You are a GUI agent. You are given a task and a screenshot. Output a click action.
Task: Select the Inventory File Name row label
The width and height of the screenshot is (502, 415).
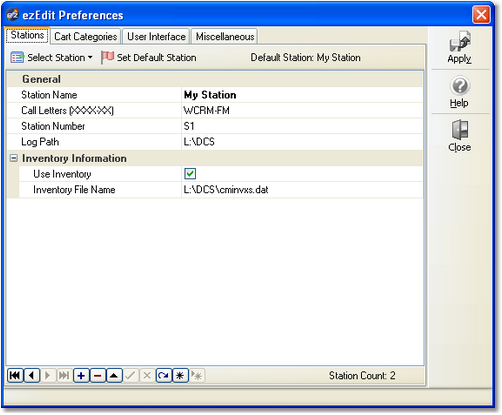pyautogui.click(x=74, y=190)
